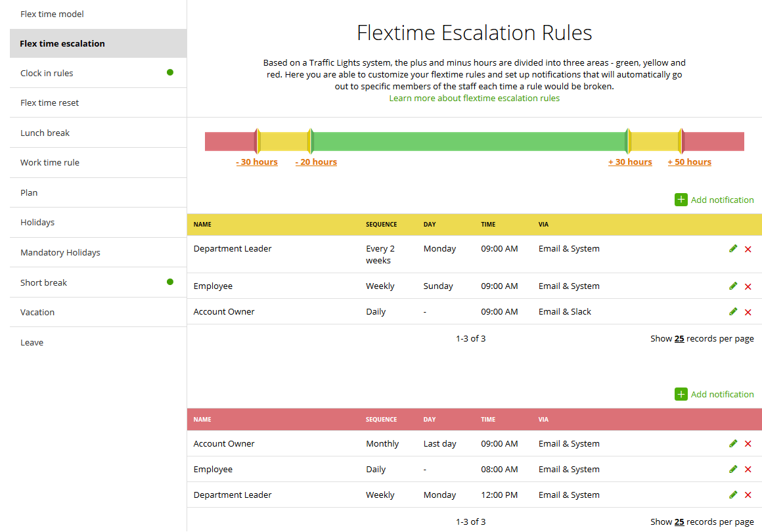Click the - 20 hours threshold label
The height and width of the screenshot is (532, 762).
click(316, 162)
